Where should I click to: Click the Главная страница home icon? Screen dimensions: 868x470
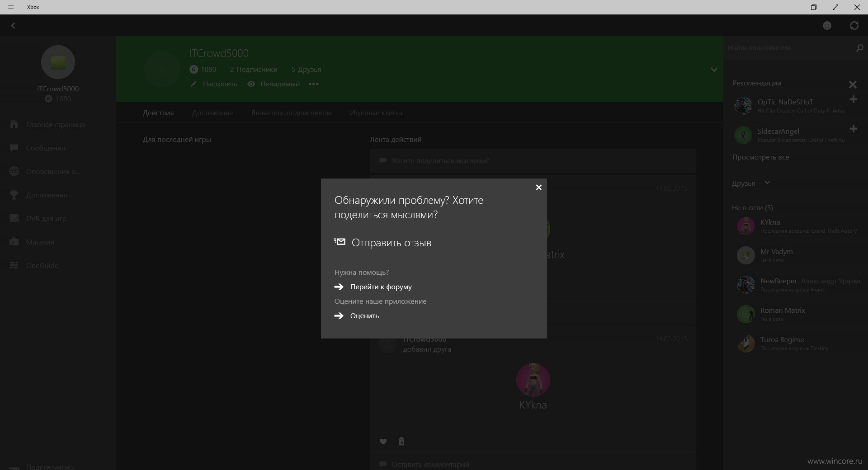pyautogui.click(x=14, y=124)
